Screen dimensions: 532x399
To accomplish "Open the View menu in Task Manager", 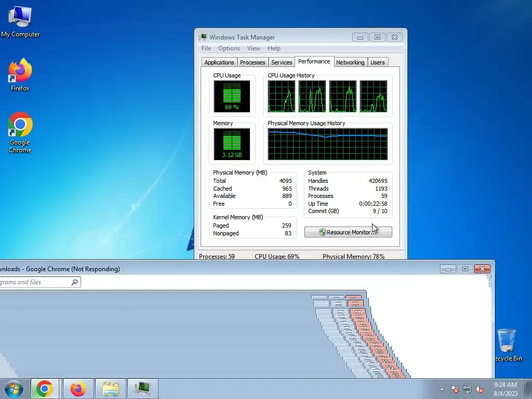I will 254,48.
